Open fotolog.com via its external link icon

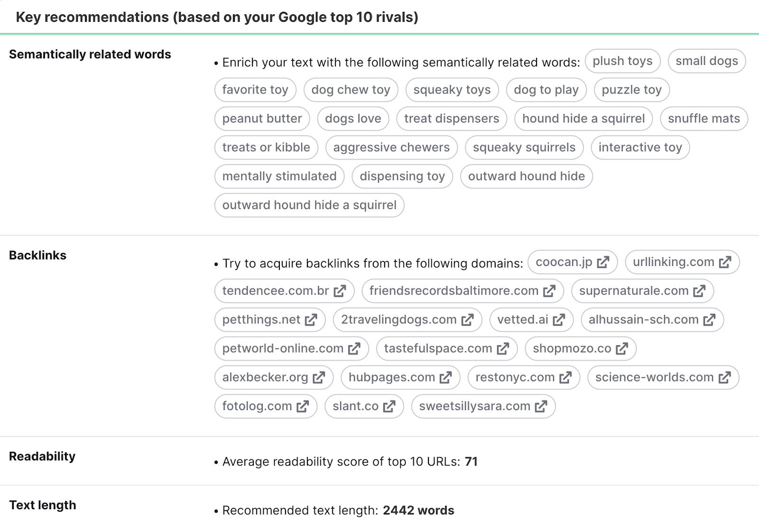304,406
